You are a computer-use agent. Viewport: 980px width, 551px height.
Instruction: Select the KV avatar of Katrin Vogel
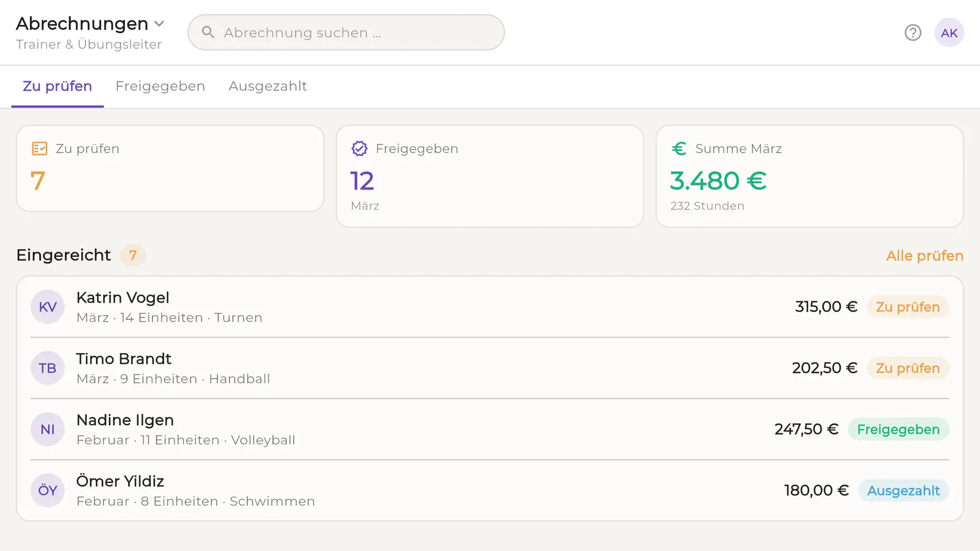pos(48,307)
